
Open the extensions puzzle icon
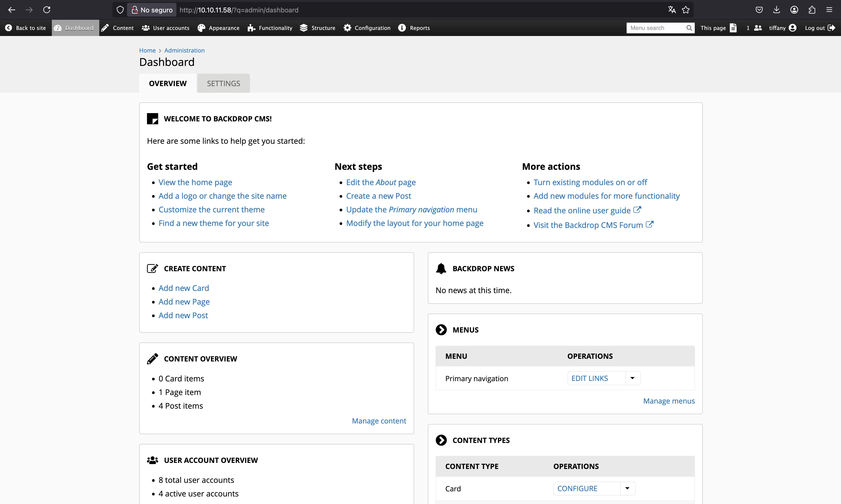point(812,10)
